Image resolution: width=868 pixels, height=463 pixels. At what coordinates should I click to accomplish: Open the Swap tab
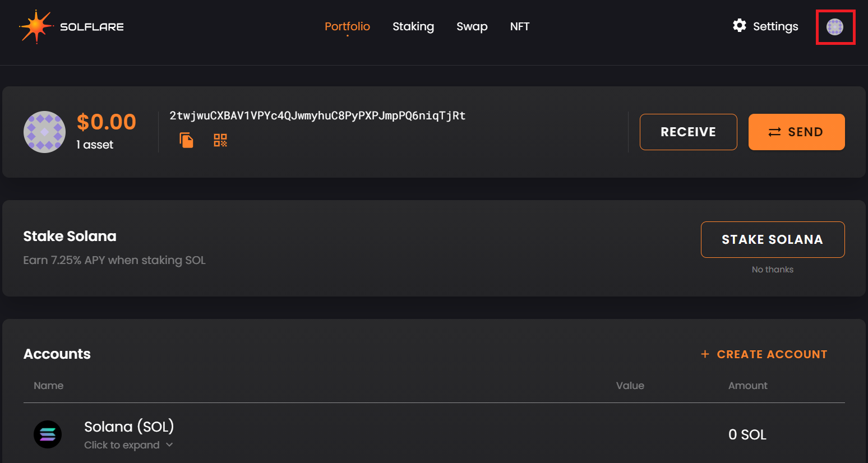[x=472, y=26]
